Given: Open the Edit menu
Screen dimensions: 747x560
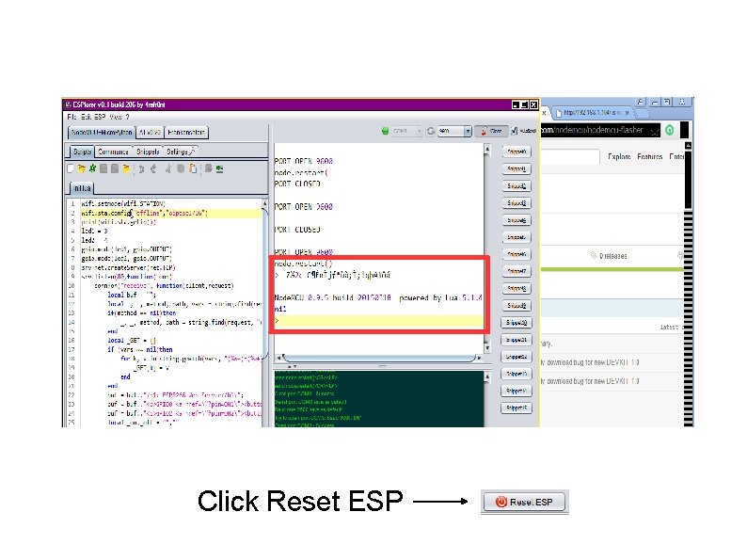Looking at the screenshot, I should pos(86,117).
